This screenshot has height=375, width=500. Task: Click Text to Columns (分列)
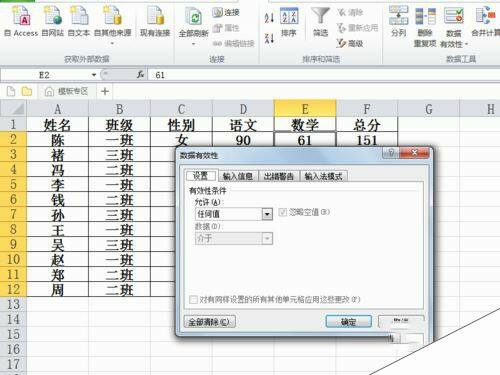398,22
